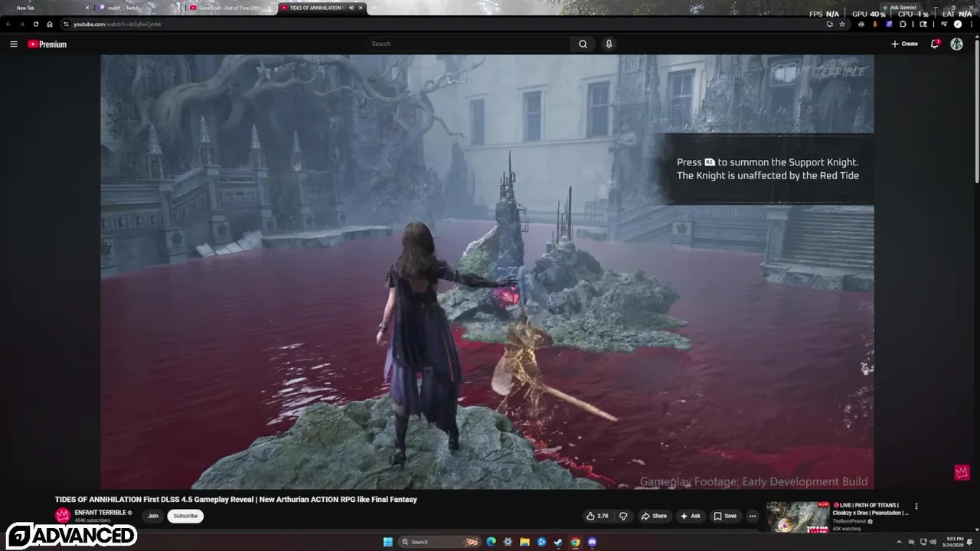
Task: Install app icon in the address bar
Action: click(829, 24)
